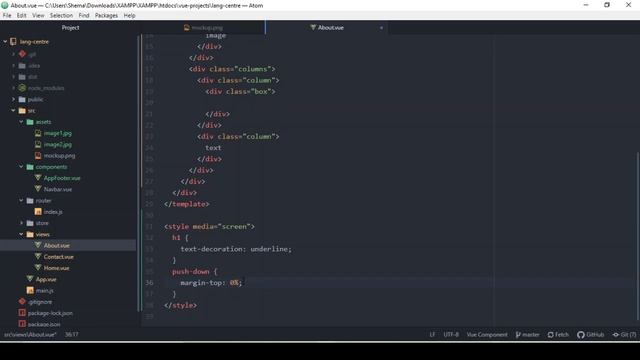Click the package.json file icon
The image size is (640, 360).
[22, 324]
